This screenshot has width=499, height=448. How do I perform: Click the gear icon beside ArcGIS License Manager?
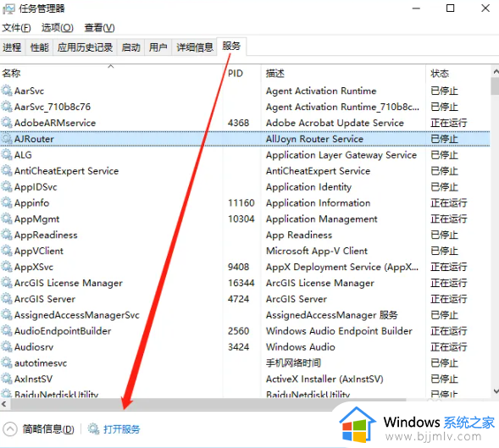coord(7,283)
